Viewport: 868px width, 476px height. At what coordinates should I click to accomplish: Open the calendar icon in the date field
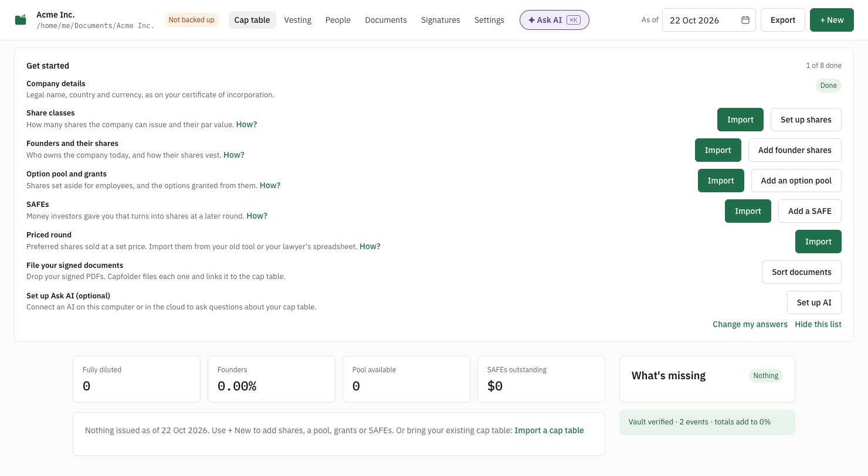(x=745, y=20)
